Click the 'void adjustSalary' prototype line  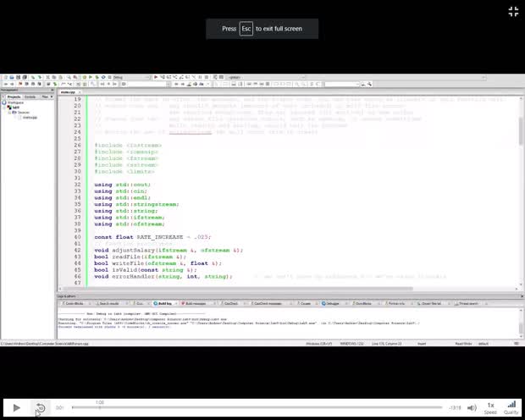tap(169, 250)
